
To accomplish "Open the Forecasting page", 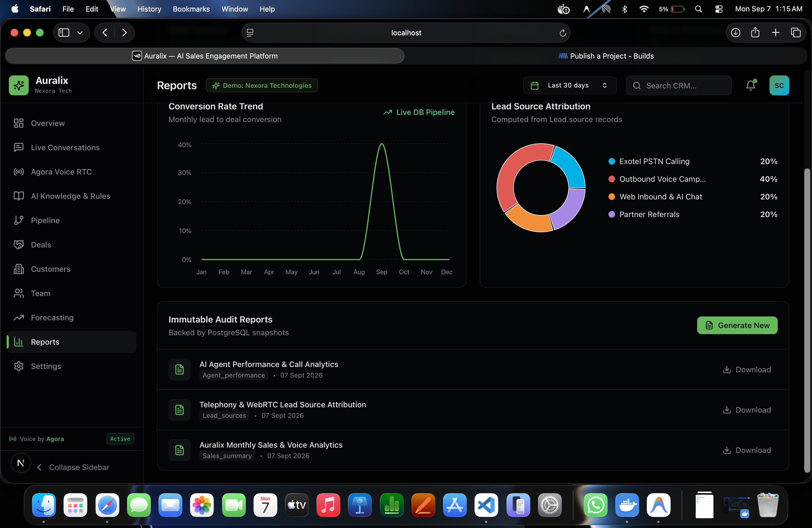I will point(71,318).
